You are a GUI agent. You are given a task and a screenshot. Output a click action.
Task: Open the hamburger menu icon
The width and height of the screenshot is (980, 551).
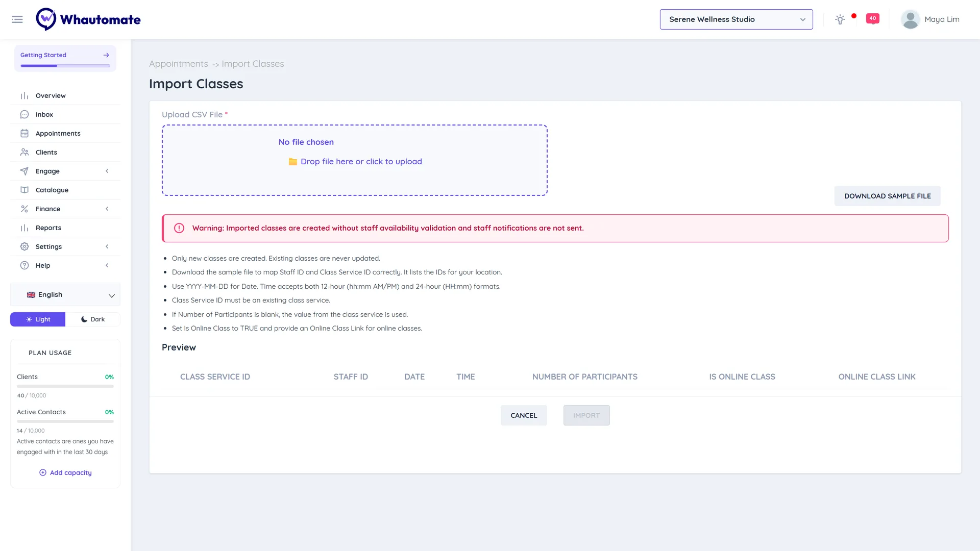(17, 19)
